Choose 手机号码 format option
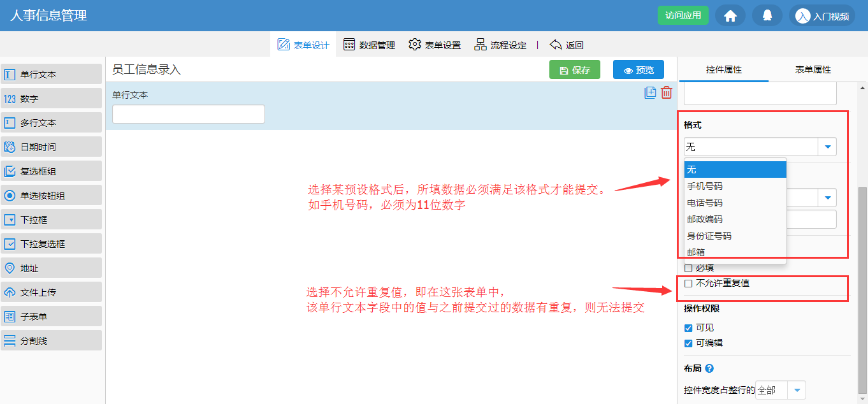 [x=735, y=186]
